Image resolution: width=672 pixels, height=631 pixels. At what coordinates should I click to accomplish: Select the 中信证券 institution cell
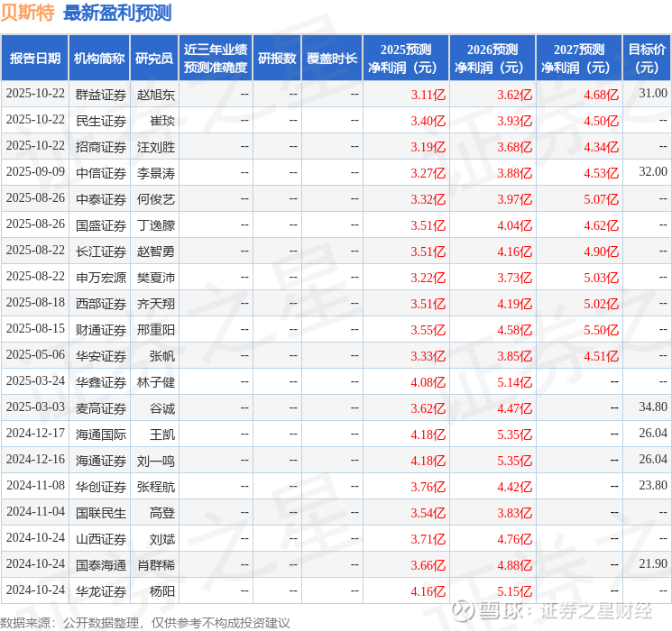pyautogui.click(x=101, y=173)
